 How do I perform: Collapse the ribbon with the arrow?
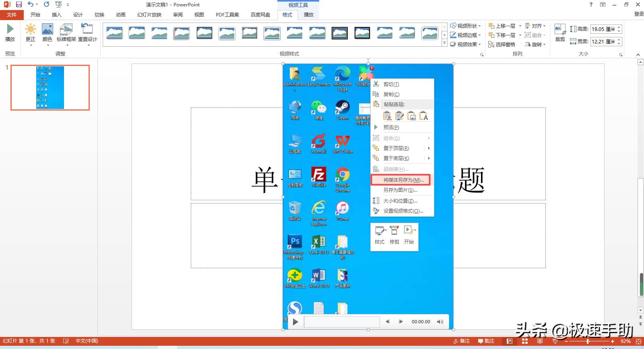click(638, 54)
